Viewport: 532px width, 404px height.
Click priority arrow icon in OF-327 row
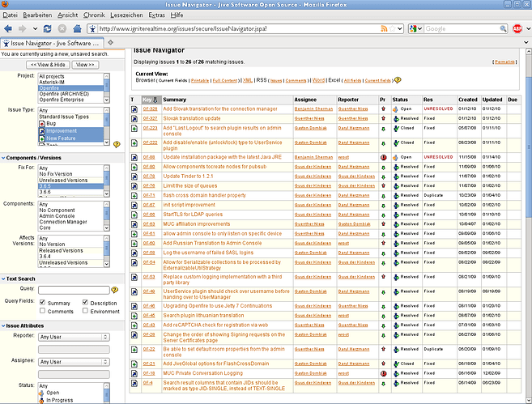tap(383, 118)
